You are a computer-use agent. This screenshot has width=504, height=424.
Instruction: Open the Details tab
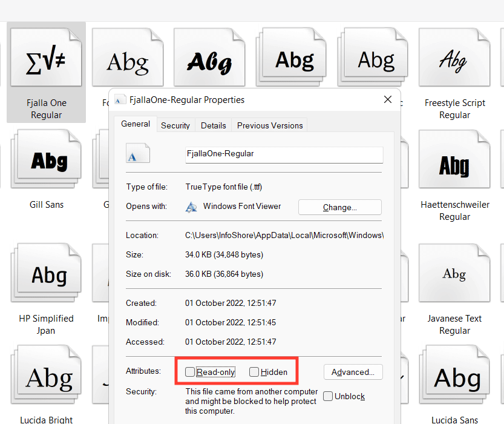[214, 125]
